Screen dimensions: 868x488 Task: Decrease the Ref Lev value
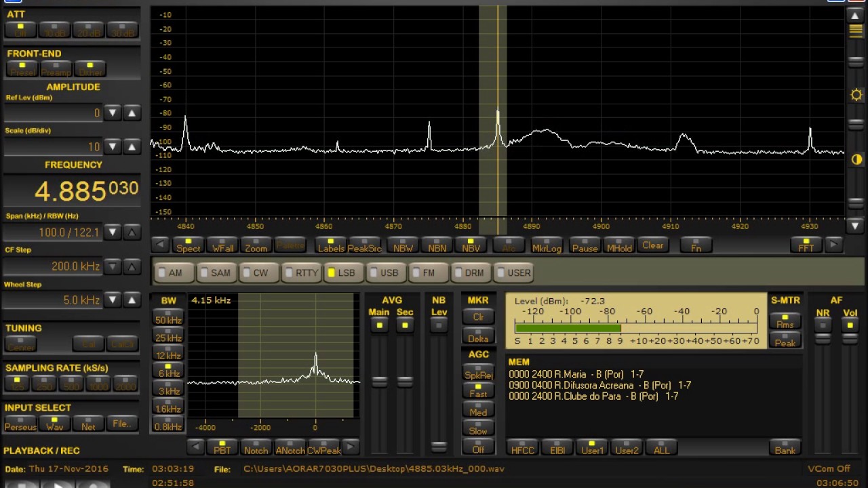click(113, 113)
